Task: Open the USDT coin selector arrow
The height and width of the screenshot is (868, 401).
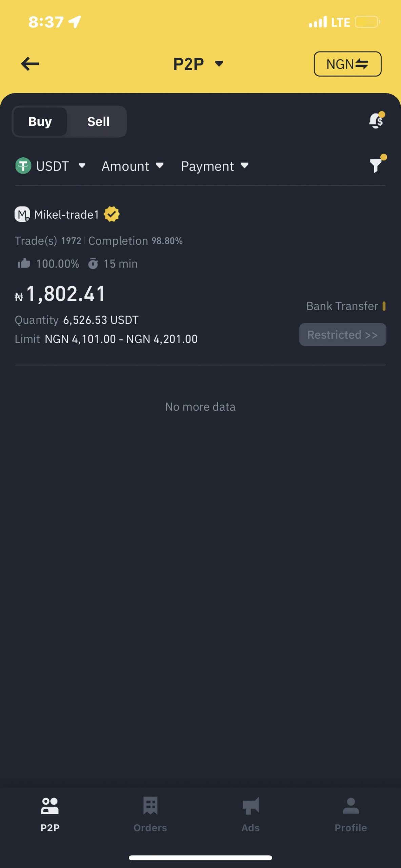Action: 82,166
